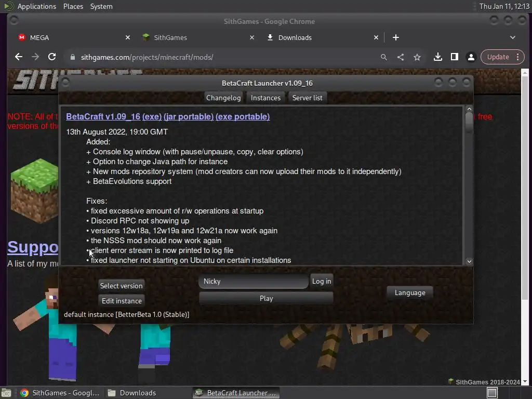
Task: Close the Downloads browser tab
Action: point(376,37)
